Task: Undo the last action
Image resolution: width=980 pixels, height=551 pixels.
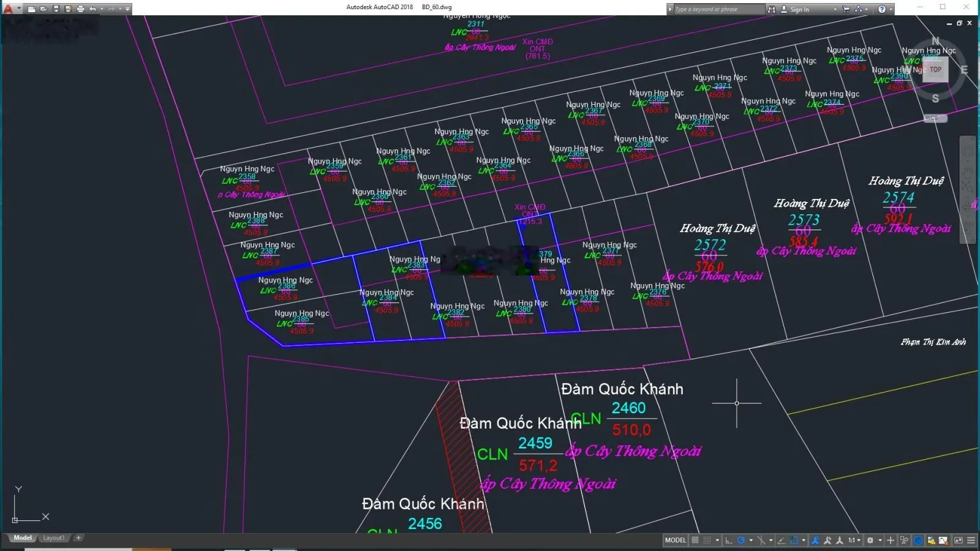Action: 92,9
